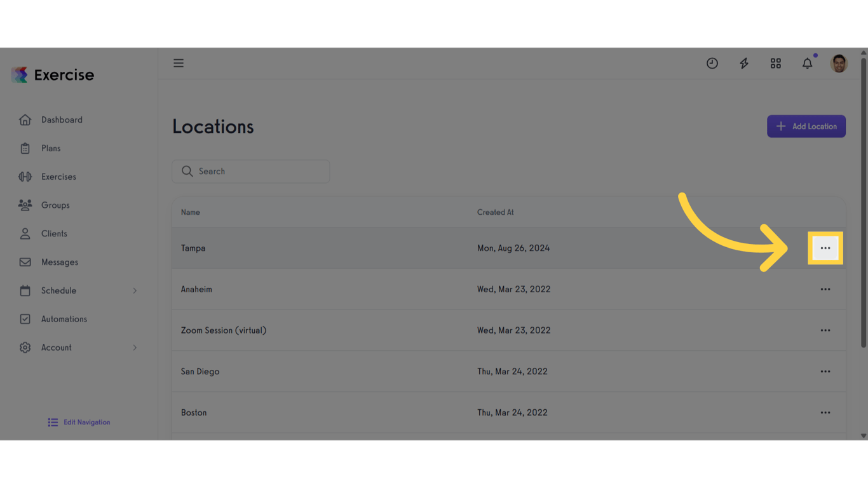This screenshot has width=868, height=488.
Task: Open the notifications bell
Action: [x=807, y=63]
